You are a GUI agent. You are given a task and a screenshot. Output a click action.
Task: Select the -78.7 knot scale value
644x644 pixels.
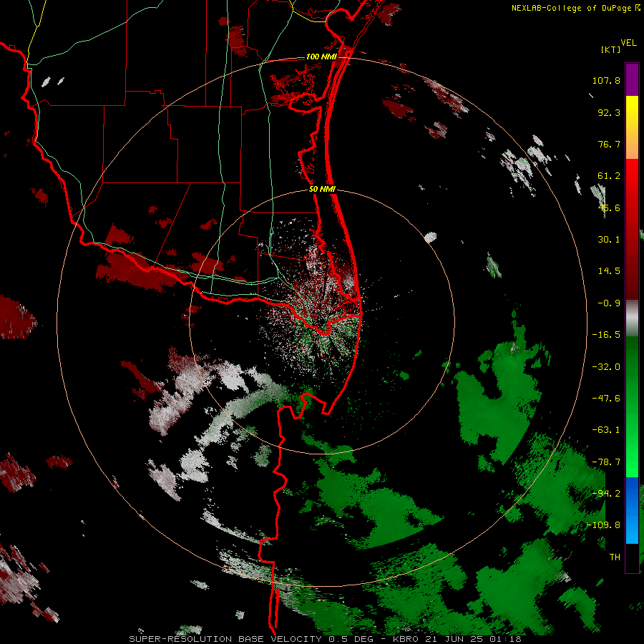click(x=606, y=462)
